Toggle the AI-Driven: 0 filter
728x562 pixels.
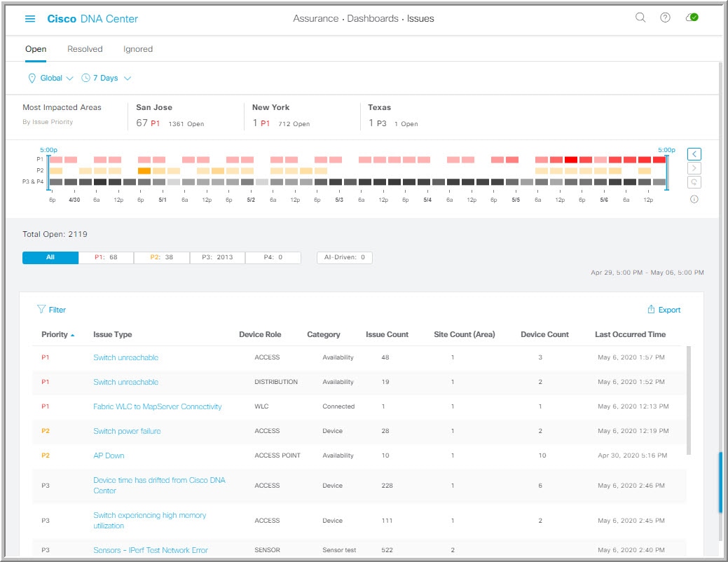click(344, 257)
